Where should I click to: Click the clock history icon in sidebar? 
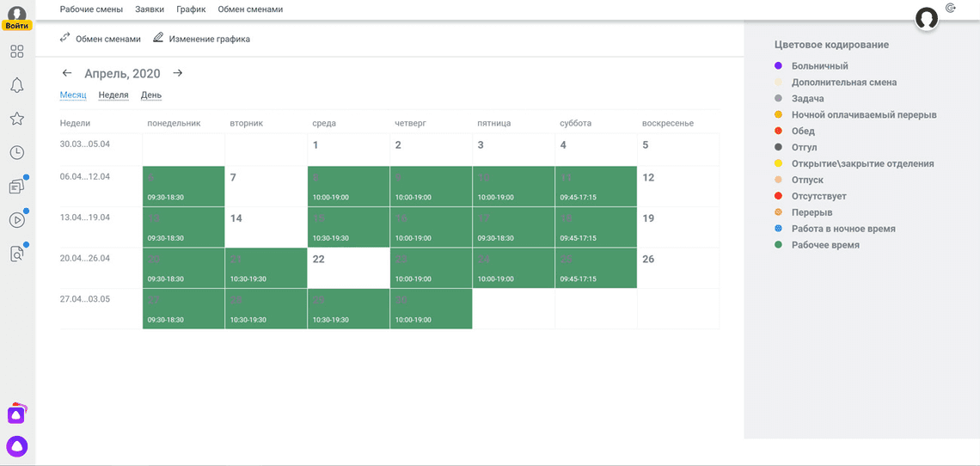click(16, 152)
